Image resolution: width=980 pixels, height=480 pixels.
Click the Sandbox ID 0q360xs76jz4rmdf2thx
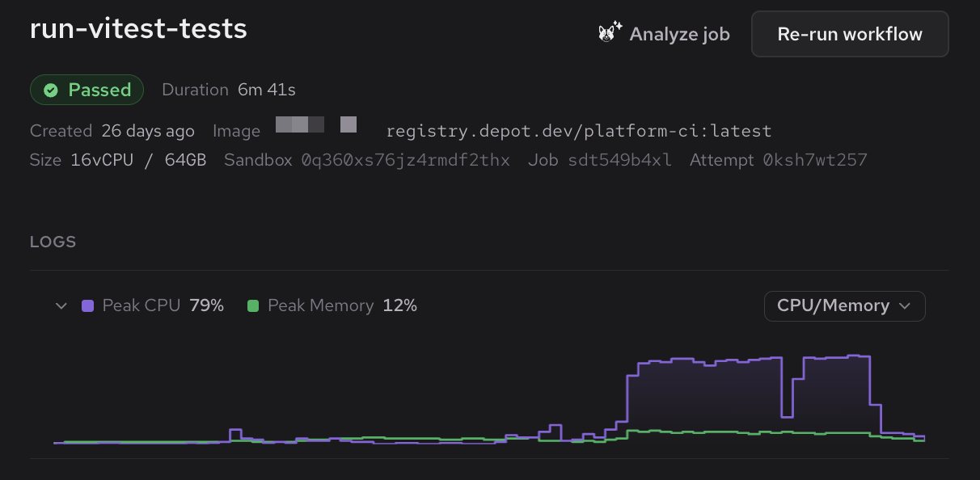(x=406, y=160)
